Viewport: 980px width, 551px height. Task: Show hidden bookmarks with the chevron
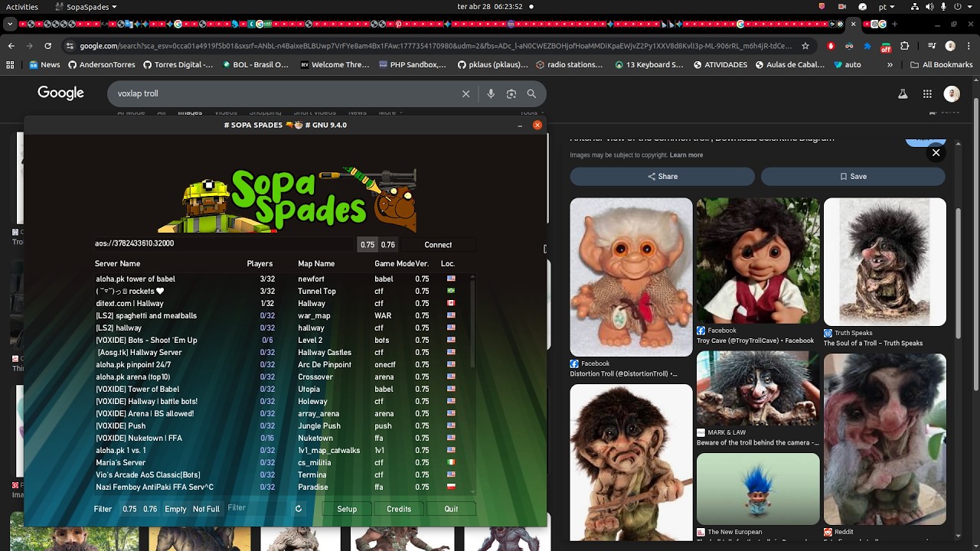890,65
